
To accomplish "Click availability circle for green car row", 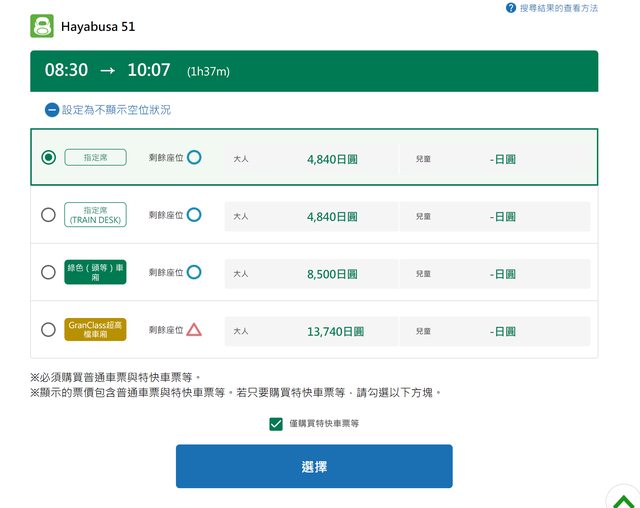I will [x=194, y=272].
